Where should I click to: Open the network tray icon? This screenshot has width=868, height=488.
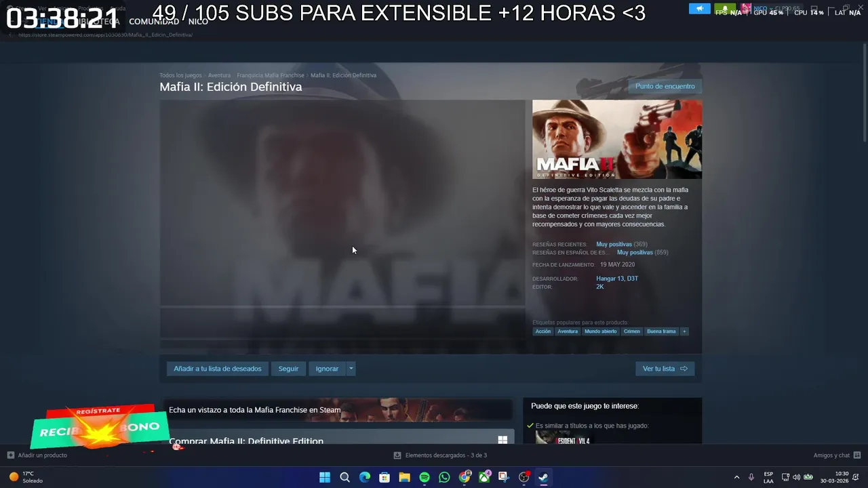click(x=785, y=477)
